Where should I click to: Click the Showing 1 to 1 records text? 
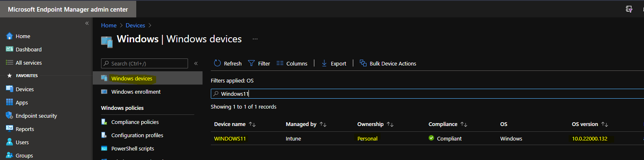[244, 107]
